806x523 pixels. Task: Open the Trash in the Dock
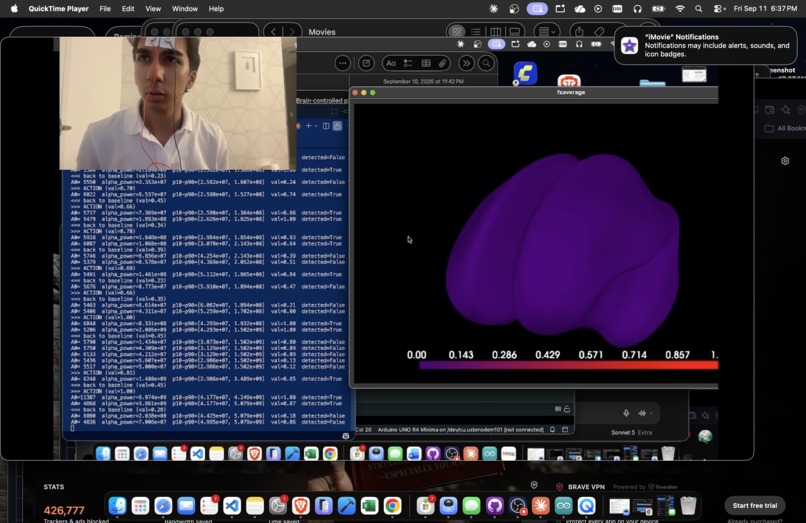tap(688, 506)
